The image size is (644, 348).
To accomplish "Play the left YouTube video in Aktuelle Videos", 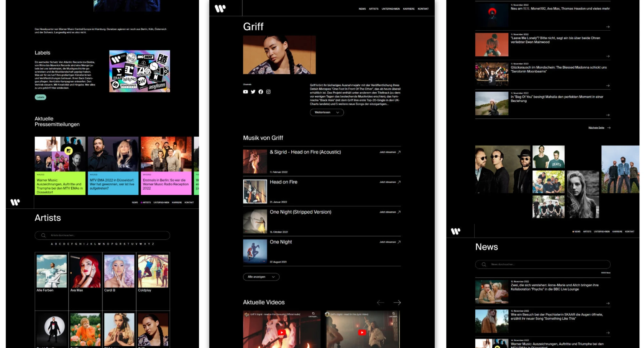I will click(x=281, y=332).
